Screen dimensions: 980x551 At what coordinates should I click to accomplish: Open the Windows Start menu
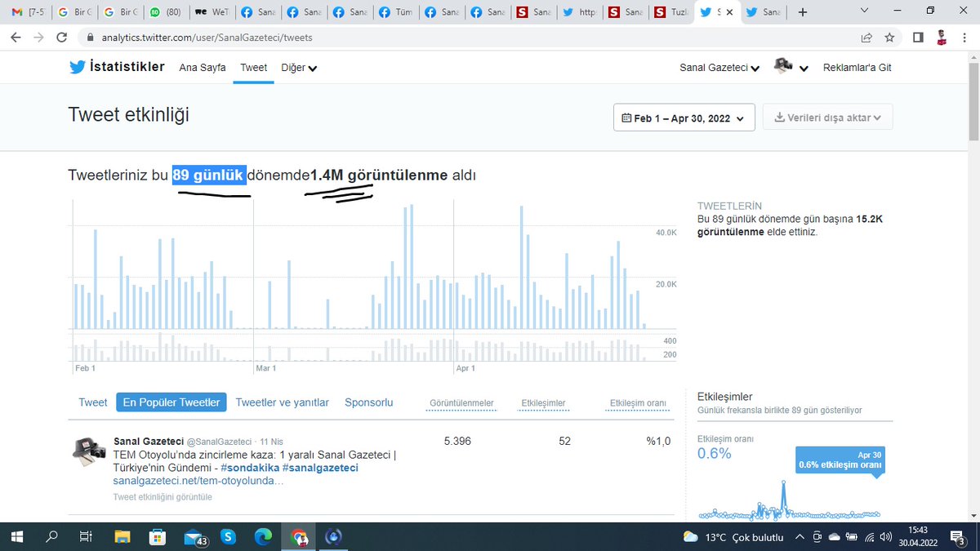tap(17, 536)
